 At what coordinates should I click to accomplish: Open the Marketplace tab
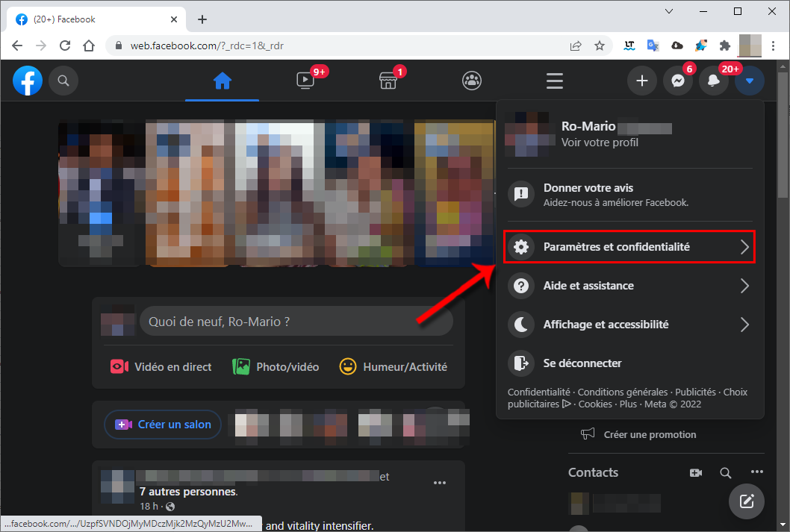pos(388,81)
